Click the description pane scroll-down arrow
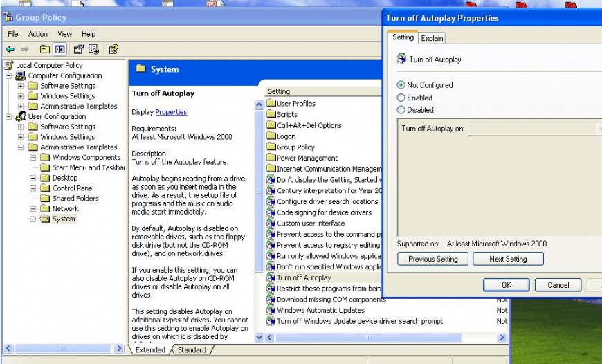The width and height of the screenshot is (602, 364). (259, 338)
